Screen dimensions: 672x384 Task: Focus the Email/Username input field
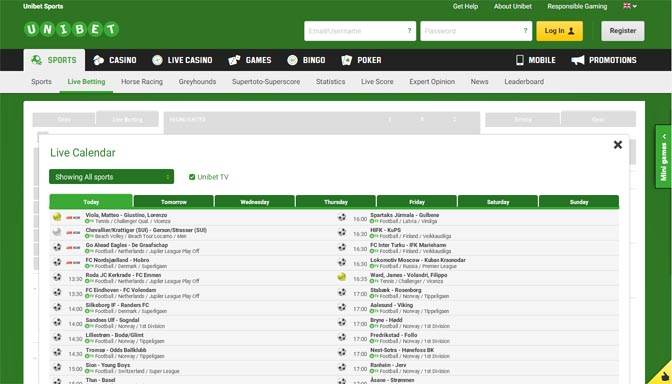click(360, 31)
